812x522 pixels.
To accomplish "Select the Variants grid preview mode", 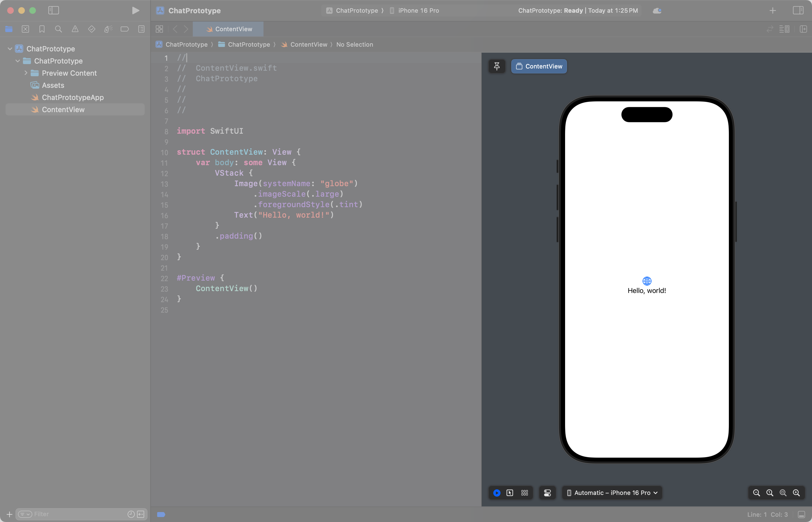I will 524,493.
